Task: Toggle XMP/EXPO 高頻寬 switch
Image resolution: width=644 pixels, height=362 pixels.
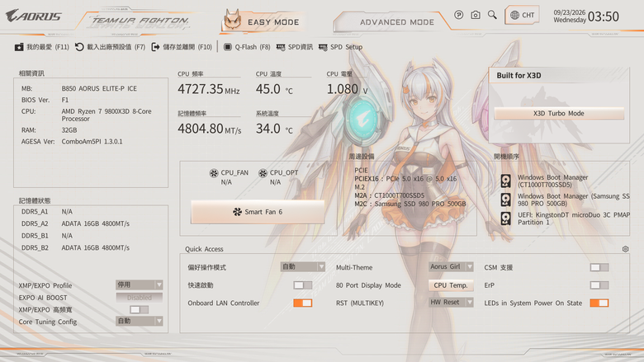Action: pos(139,309)
